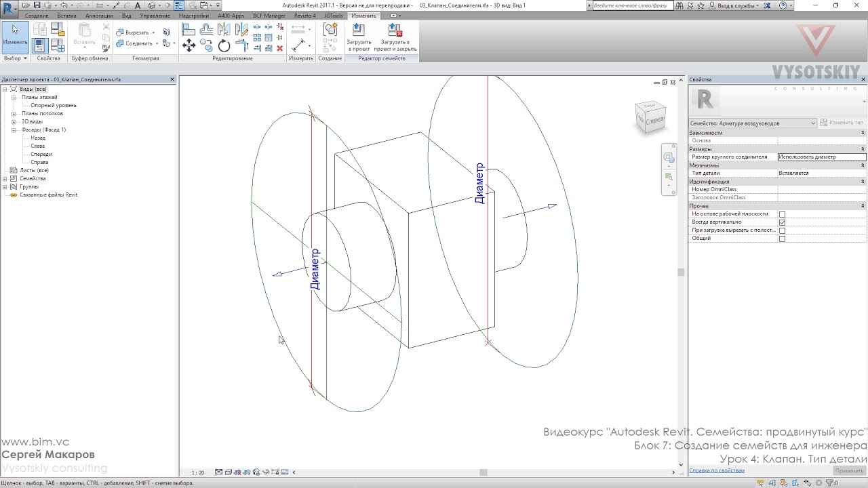Viewport: 868px width, 488px height.
Task: Click Загрузить в проект и закрыть icon
Action: tap(395, 37)
